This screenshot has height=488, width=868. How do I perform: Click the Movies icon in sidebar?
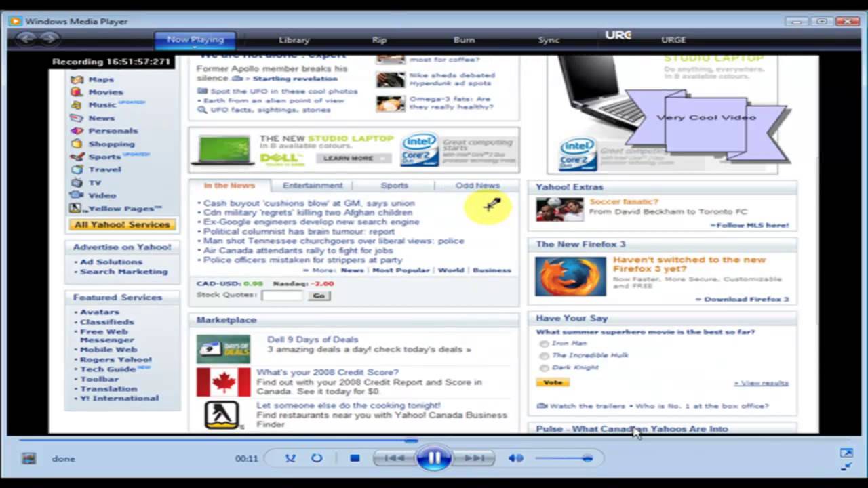pos(77,92)
